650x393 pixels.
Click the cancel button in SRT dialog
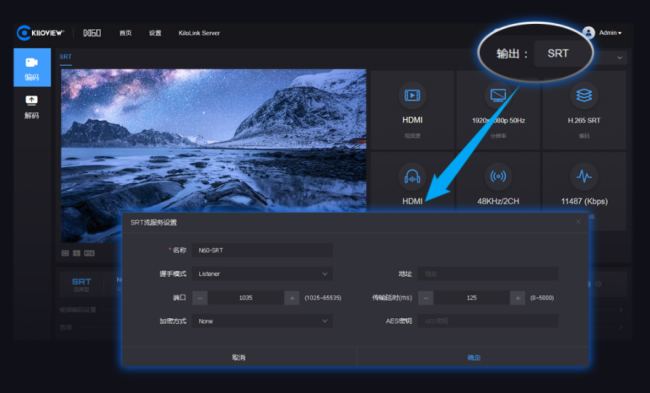pyautogui.click(x=239, y=357)
